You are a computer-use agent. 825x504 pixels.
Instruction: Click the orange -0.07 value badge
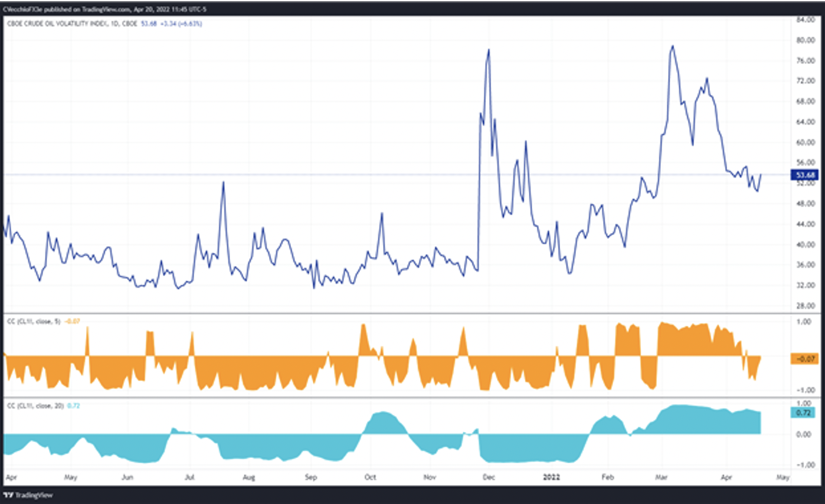[804, 357]
